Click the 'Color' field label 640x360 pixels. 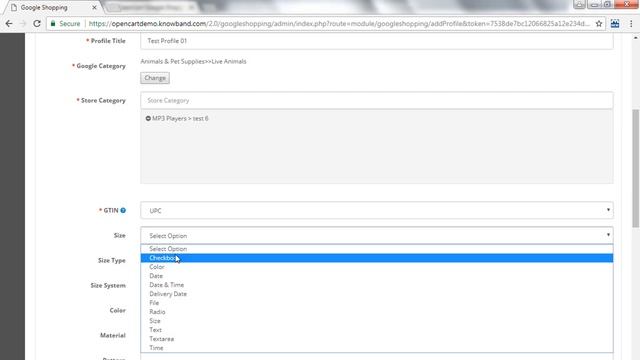tap(118, 310)
